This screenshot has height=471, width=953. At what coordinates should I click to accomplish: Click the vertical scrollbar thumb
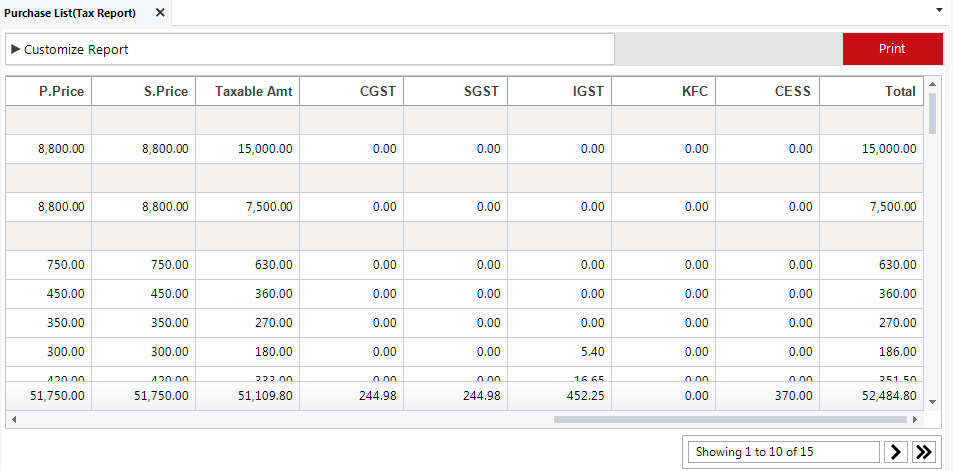point(932,113)
